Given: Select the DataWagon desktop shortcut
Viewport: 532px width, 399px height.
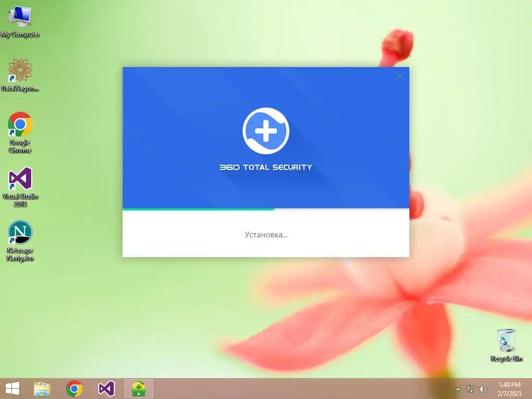Looking at the screenshot, I should coord(20,75).
